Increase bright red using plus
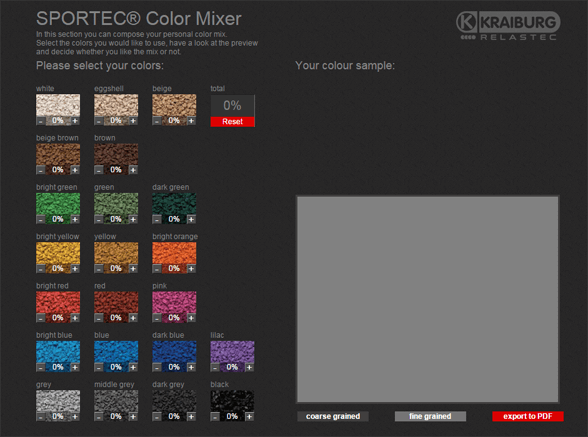588x437 pixels. pos(75,318)
